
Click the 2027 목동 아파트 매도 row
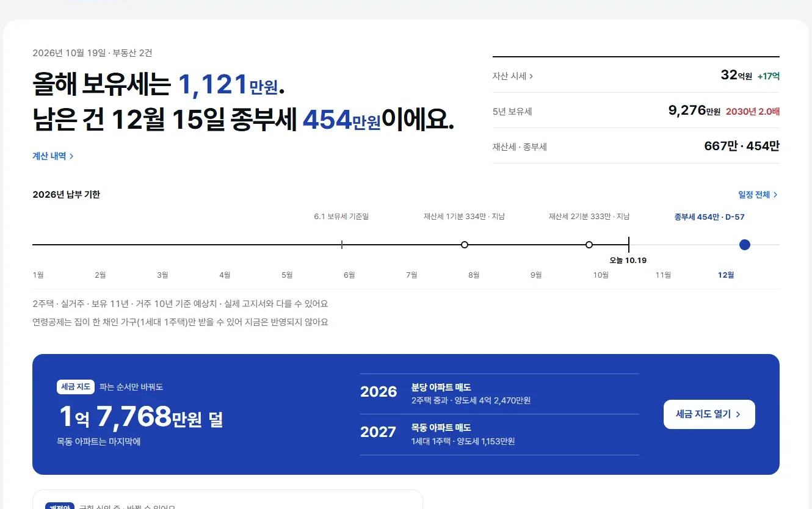click(x=499, y=435)
